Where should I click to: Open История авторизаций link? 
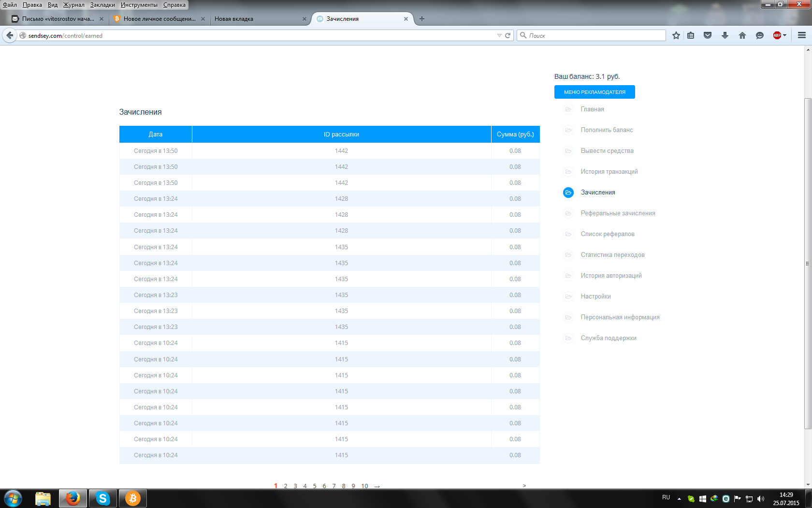coord(611,276)
